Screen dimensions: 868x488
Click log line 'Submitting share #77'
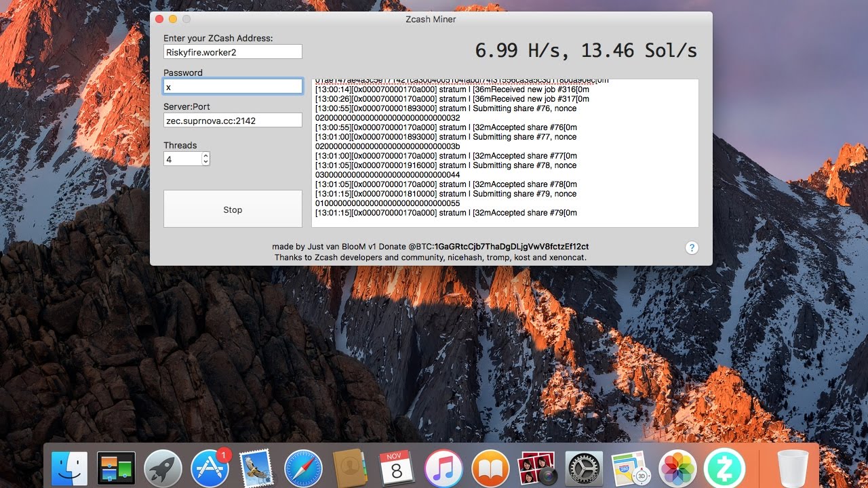(x=446, y=137)
